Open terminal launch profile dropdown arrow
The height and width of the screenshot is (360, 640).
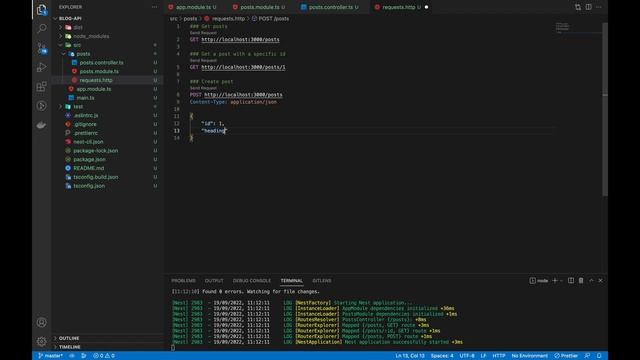562,280
